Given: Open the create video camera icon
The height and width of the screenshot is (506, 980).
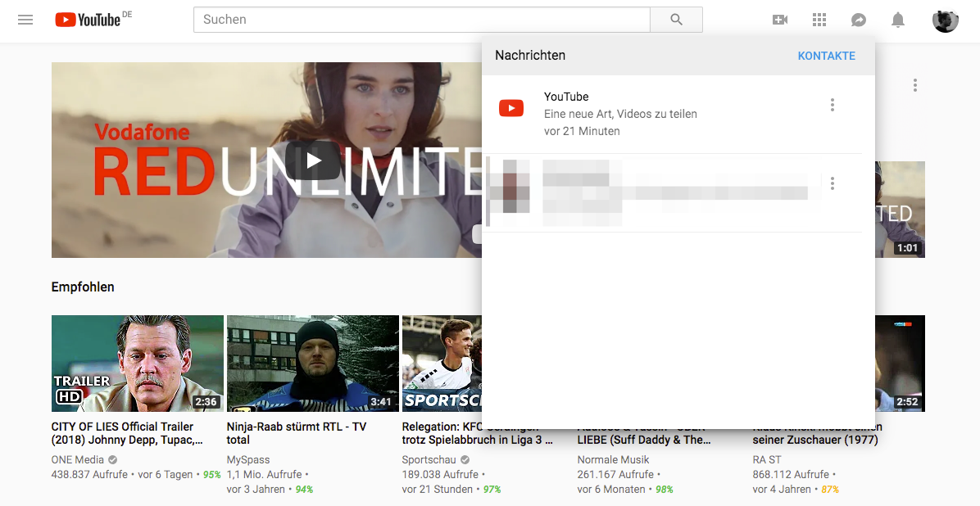Looking at the screenshot, I should (780, 20).
